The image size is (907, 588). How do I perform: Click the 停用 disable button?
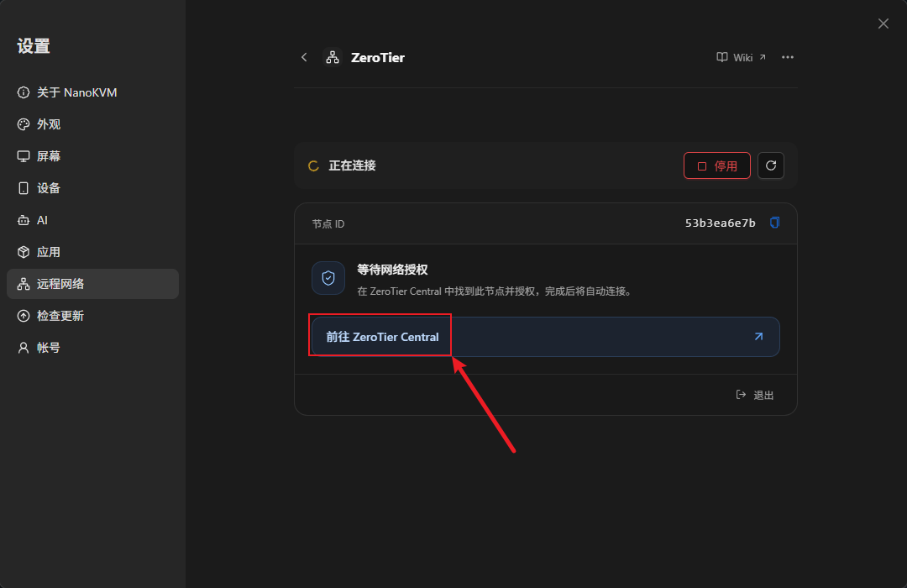pos(716,166)
